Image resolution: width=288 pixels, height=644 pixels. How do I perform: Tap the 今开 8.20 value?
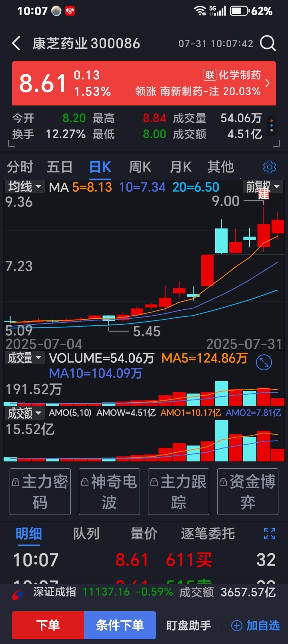point(74,118)
